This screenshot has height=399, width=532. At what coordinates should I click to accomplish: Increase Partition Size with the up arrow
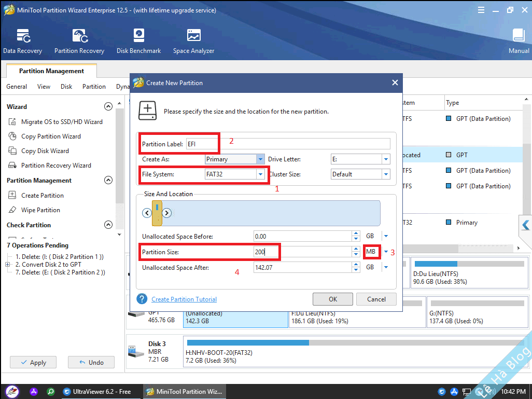click(x=356, y=249)
